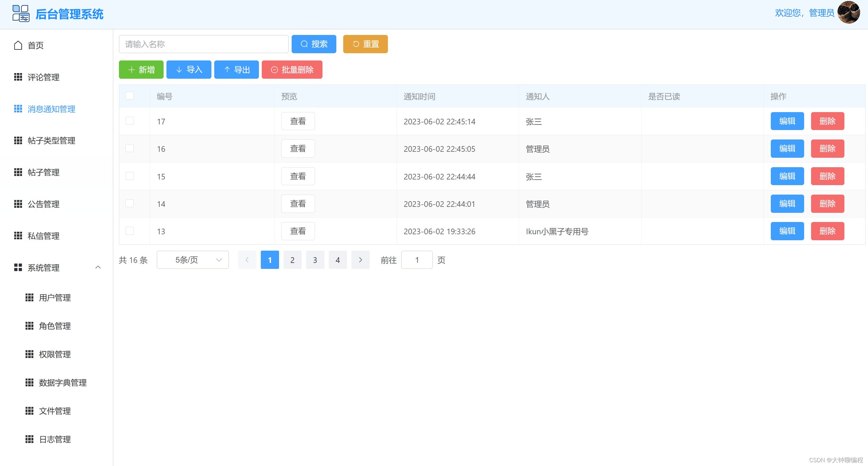
Task: Edit the Ikun小黑子专用号 notification row
Action: (x=787, y=231)
